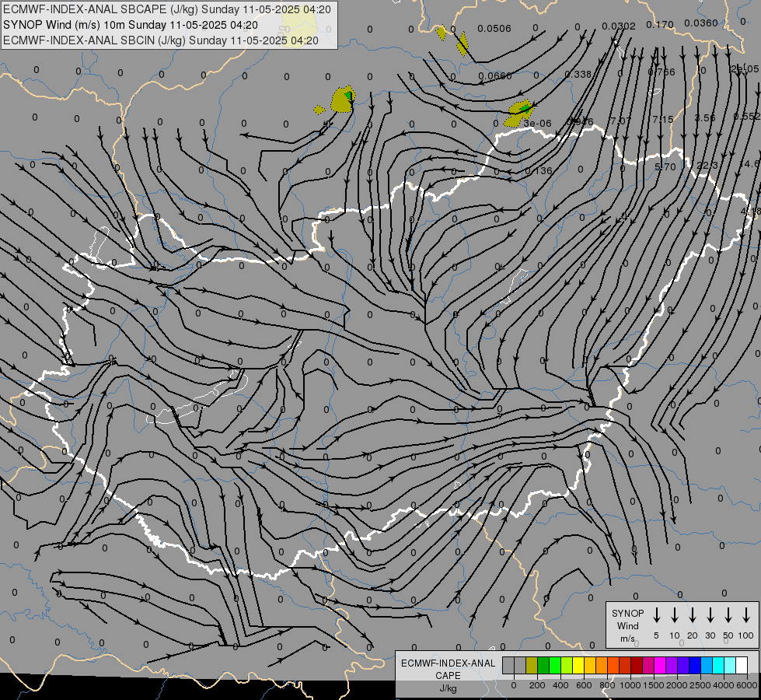761x700 pixels.
Task: Pick the pure blue swatch before 2500 tick
Action: pos(694,665)
